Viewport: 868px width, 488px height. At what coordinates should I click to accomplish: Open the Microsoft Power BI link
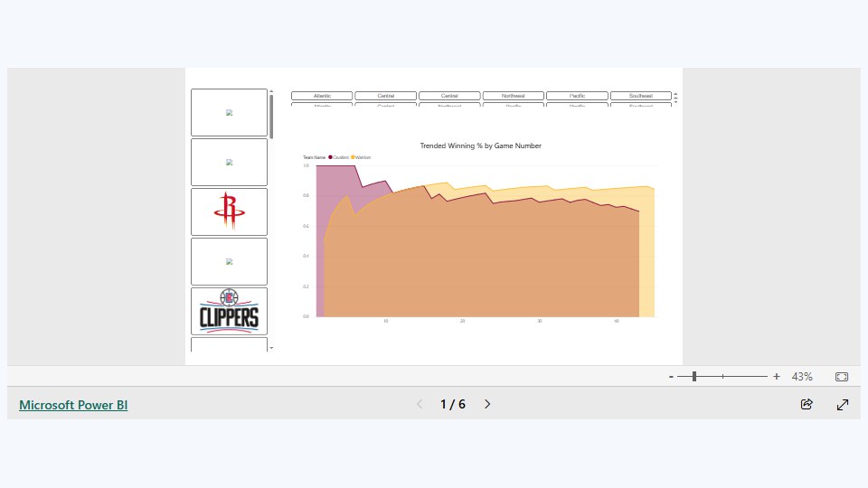(x=73, y=405)
